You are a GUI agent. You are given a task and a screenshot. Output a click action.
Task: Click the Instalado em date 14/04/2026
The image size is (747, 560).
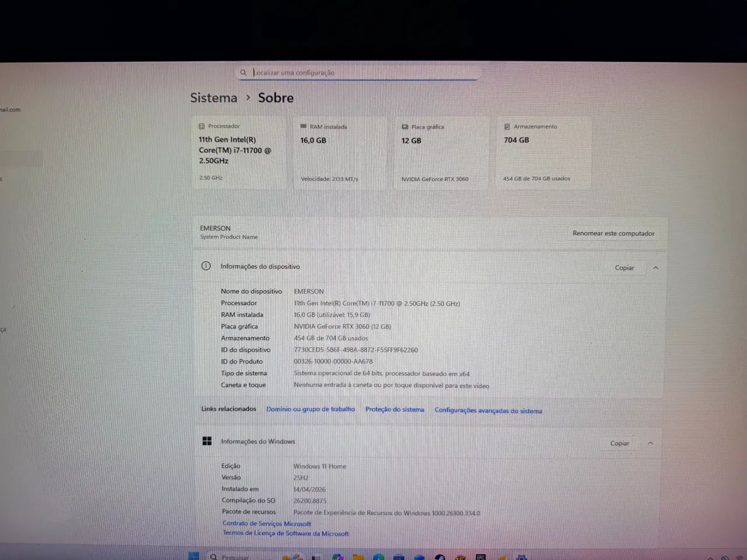tap(309, 489)
